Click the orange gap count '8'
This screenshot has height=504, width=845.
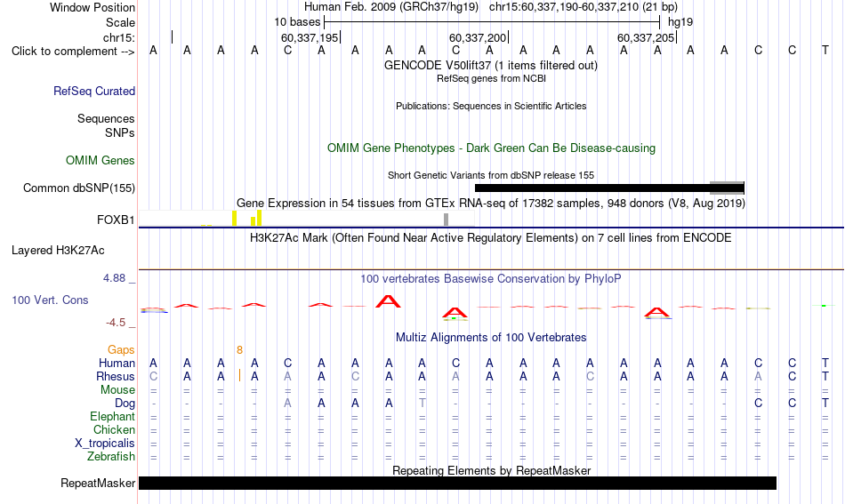pos(239,350)
